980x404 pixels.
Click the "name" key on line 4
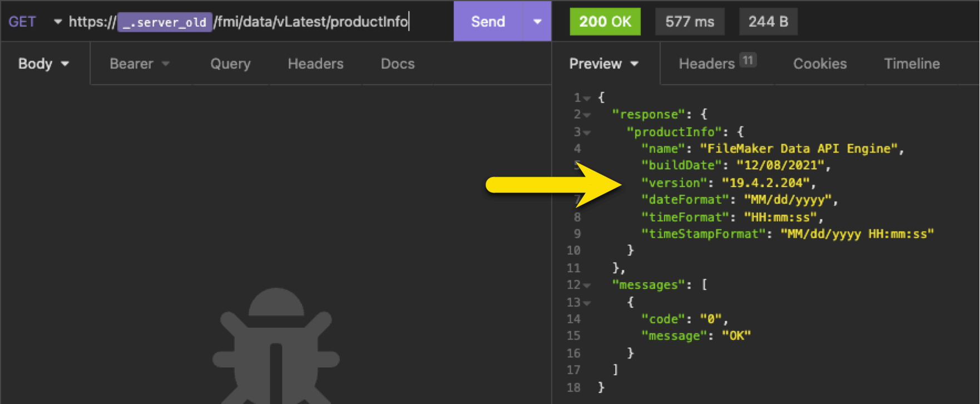coord(663,149)
